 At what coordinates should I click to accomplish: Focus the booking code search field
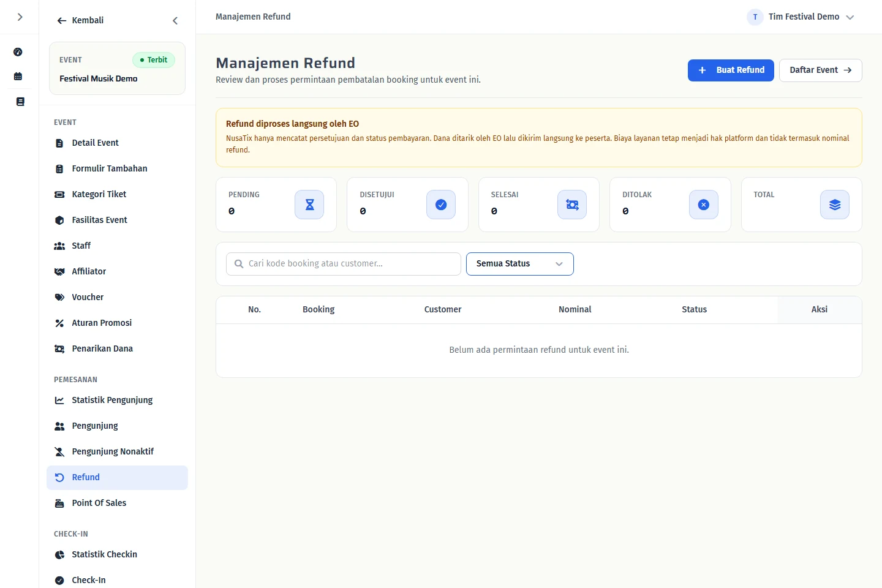pos(344,264)
